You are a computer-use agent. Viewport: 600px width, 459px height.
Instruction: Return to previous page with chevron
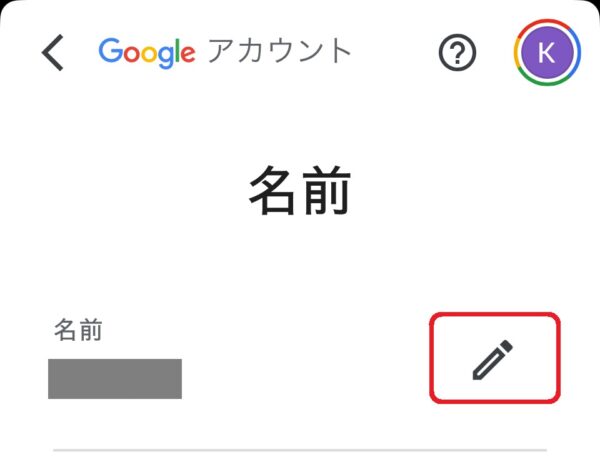tap(52, 52)
